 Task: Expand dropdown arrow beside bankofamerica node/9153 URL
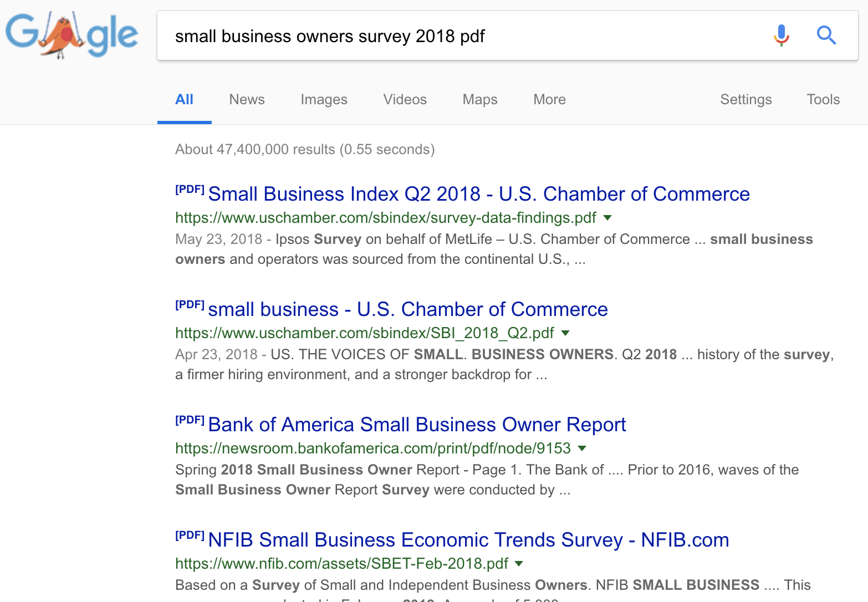pyautogui.click(x=582, y=448)
